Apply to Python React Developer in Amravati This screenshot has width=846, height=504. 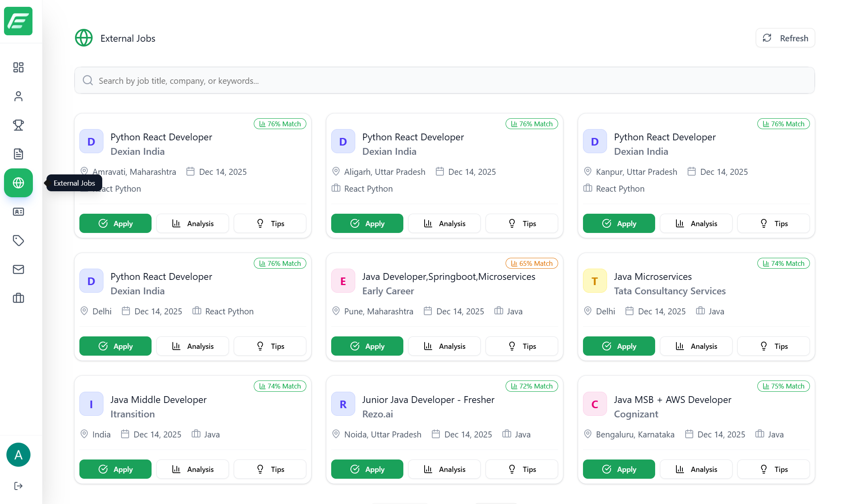click(x=115, y=223)
